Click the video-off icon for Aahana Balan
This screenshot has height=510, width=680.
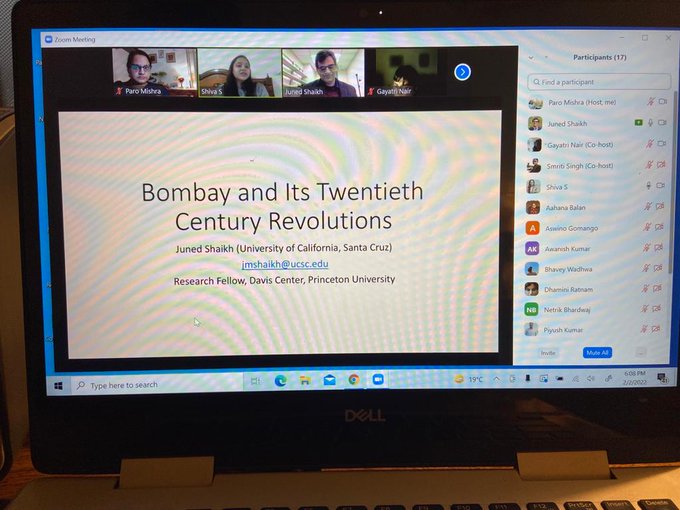click(x=660, y=207)
